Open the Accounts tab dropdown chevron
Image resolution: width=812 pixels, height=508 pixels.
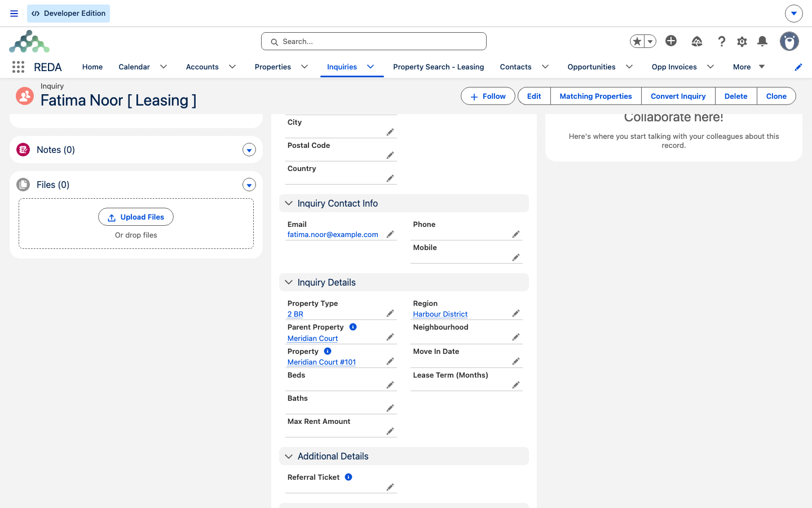pyautogui.click(x=232, y=67)
